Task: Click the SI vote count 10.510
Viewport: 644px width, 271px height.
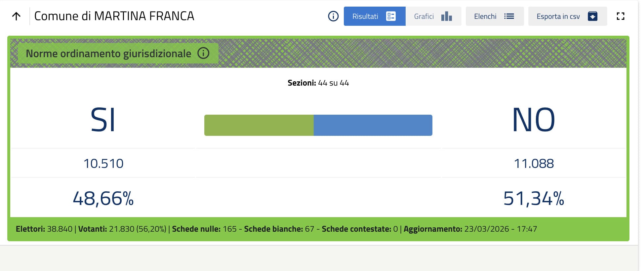Action: click(103, 164)
